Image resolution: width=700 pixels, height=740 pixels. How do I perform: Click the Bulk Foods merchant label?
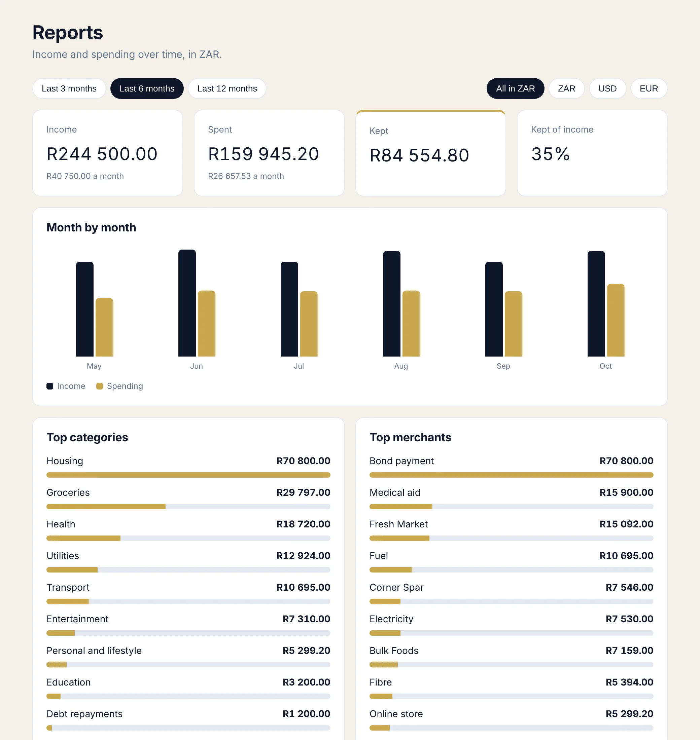tap(394, 651)
